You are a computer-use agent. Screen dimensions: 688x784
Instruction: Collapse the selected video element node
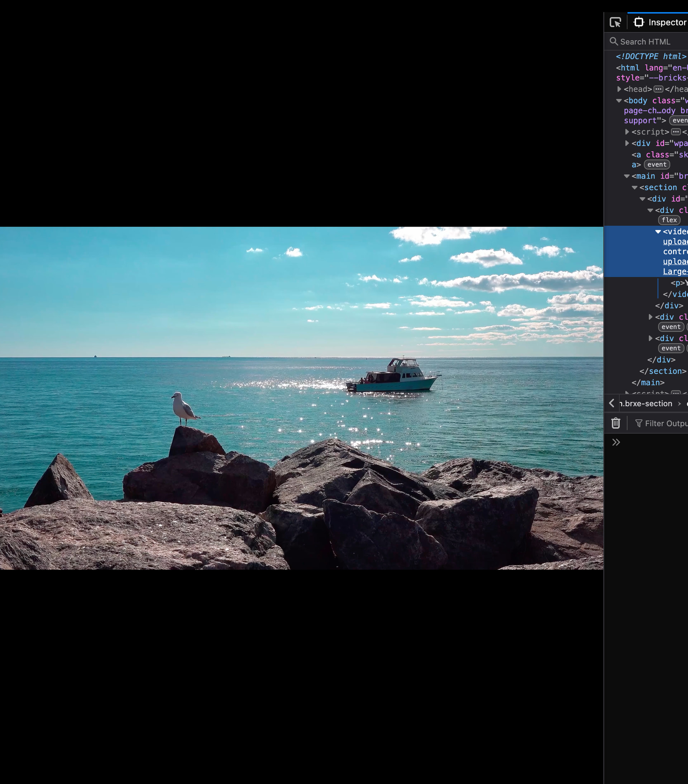[x=658, y=232]
